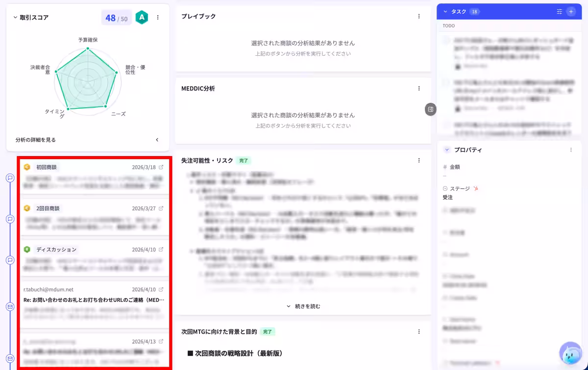
Task: Click the 初回商談 meeting tag
Action: click(x=47, y=167)
